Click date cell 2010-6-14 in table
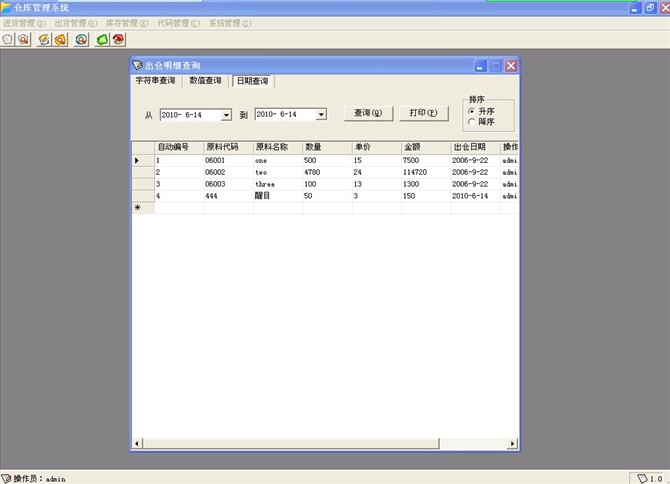Viewport: 670px width, 484px height. pos(476,196)
